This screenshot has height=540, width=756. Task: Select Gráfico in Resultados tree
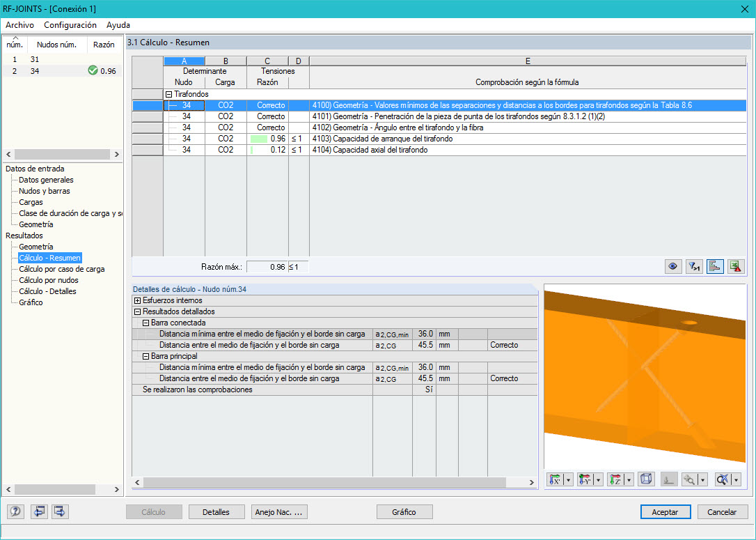tap(31, 302)
